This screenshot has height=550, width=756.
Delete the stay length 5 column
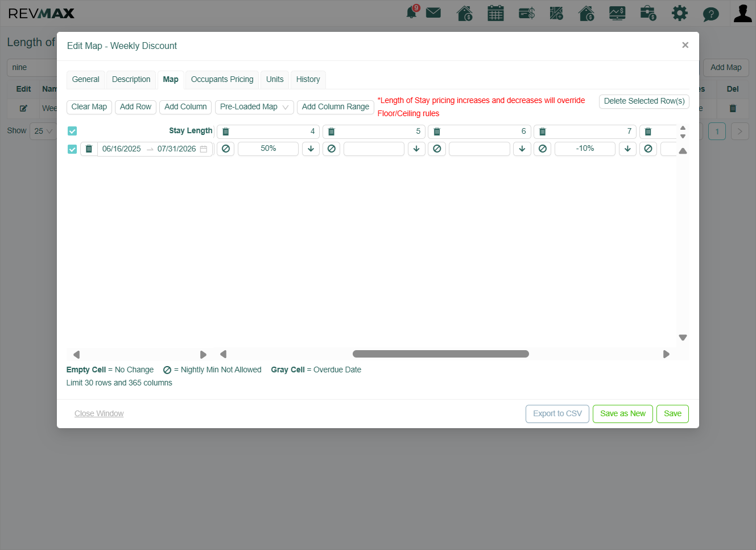pyautogui.click(x=332, y=132)
